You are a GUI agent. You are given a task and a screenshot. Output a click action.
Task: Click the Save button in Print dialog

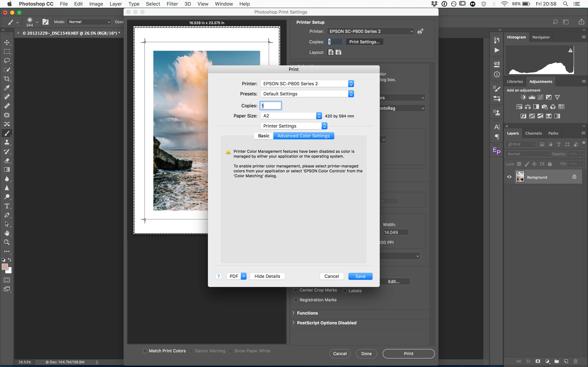(x=360, y=276)
